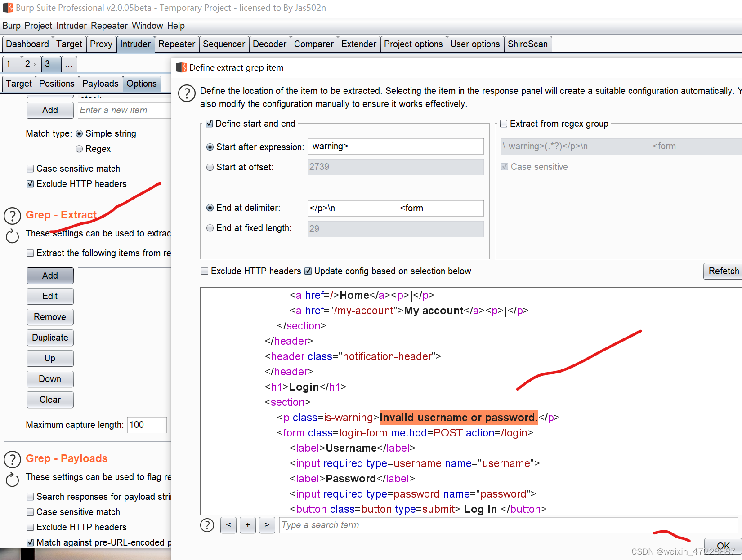742x560 pixels.
Task: Toggle Define start and end checkbox
Action: pyautogui.click(x=209, y=124)
